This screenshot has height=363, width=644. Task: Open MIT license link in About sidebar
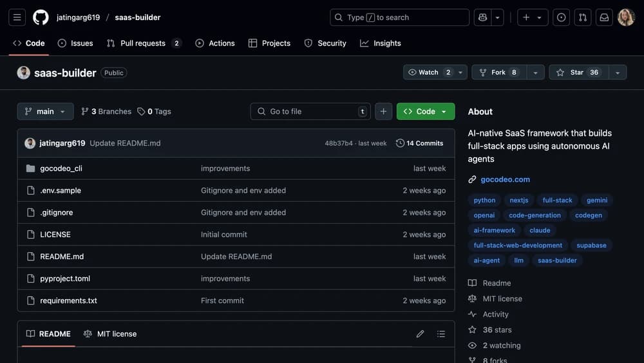pos(495,299)
